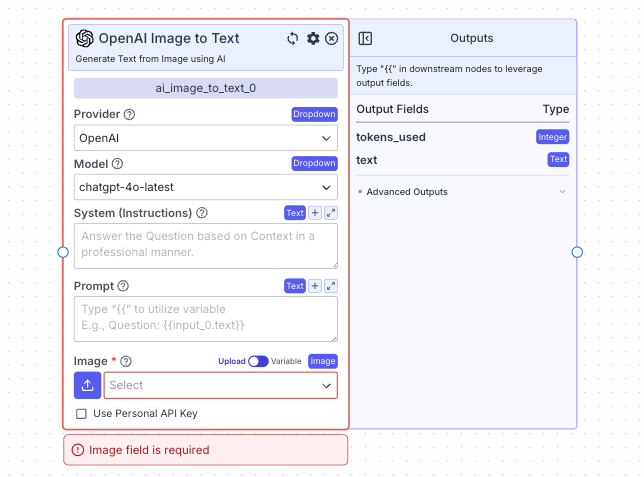Click the Integer type badge for tokens_used
Image resolution: width=644 pixels, height=477 pixels.
click(x=552, y=137)
